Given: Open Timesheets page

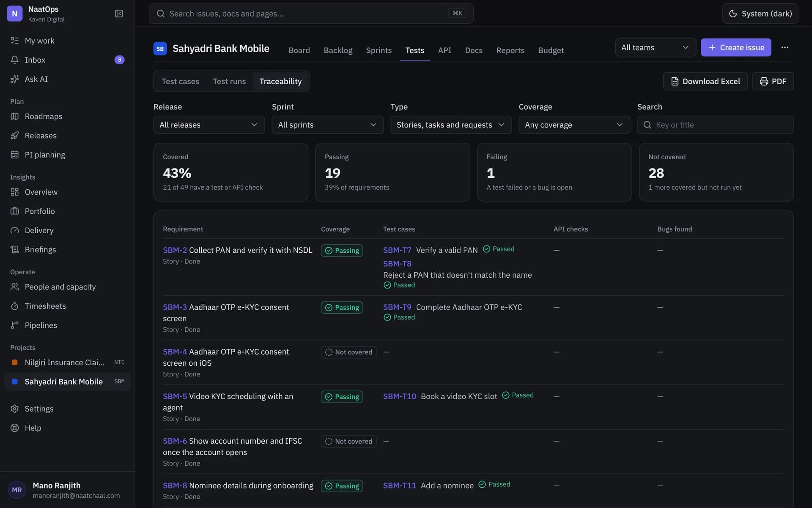Looking at the screenshot, I should tap(68, 306).
